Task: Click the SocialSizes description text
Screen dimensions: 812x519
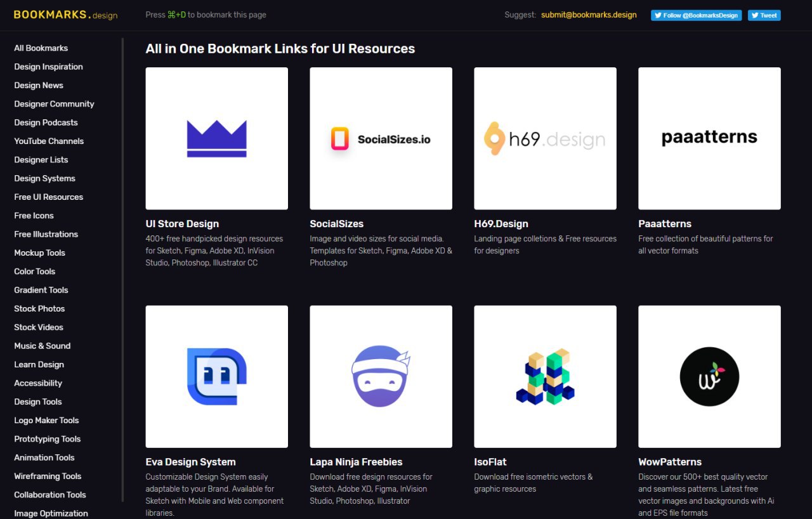Action: pos(381,251)
